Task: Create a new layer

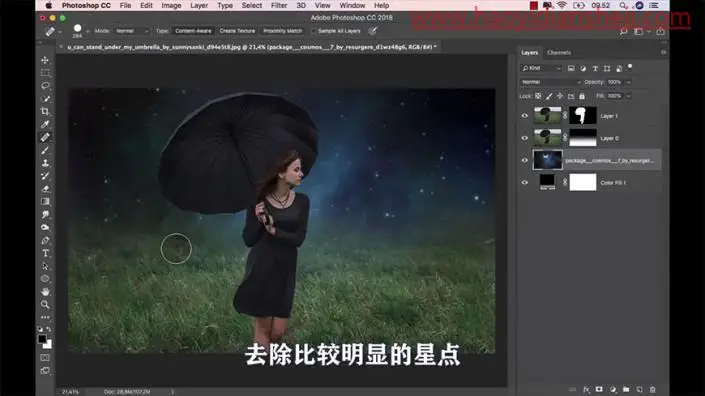Action: (639, 389)
